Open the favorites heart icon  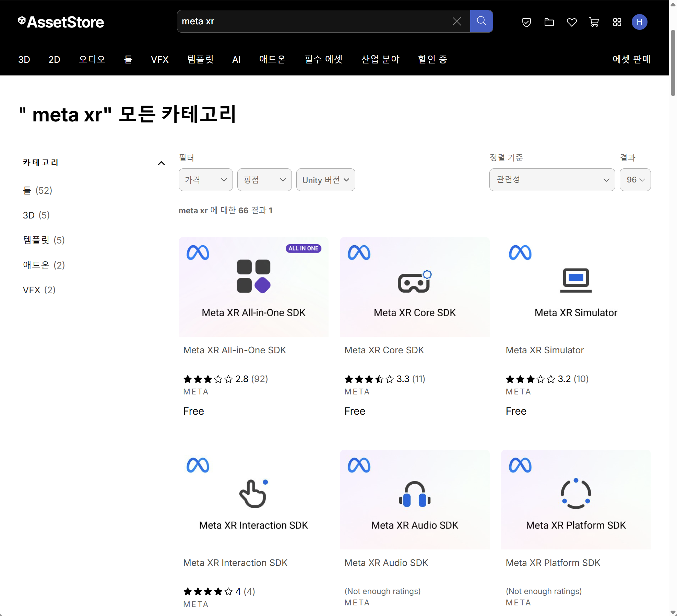[571, 22]
